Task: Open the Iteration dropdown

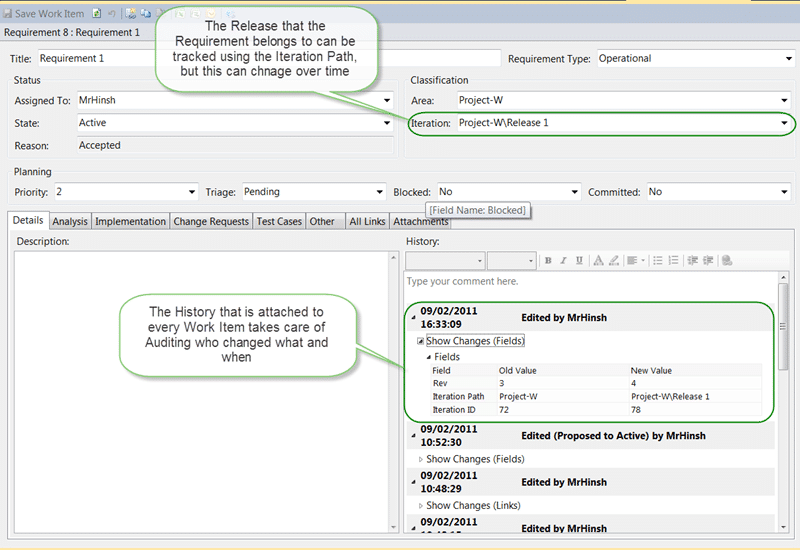Action: tap(784, 123)
